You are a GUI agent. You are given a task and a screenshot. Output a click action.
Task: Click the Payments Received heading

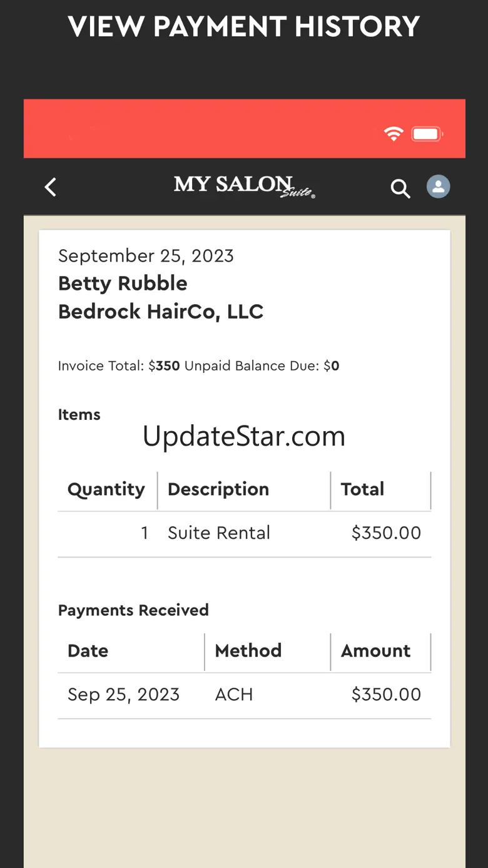click(x=133, y=610)
